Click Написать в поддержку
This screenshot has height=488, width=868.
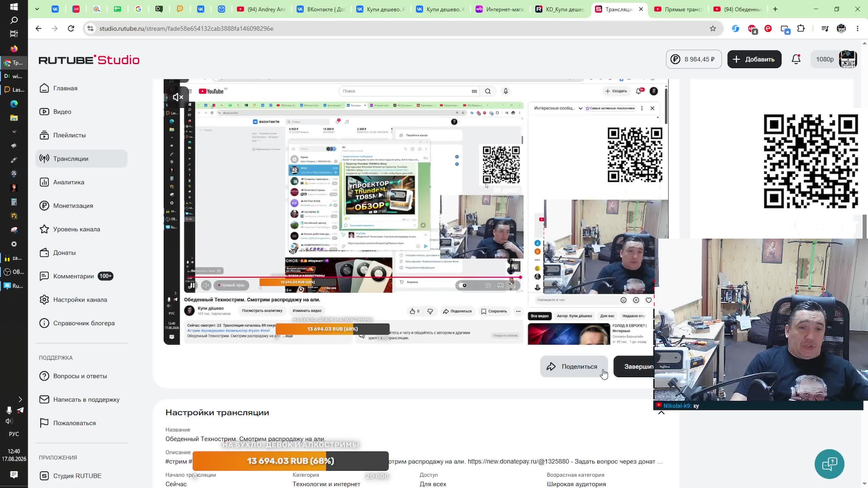point(81,400)
